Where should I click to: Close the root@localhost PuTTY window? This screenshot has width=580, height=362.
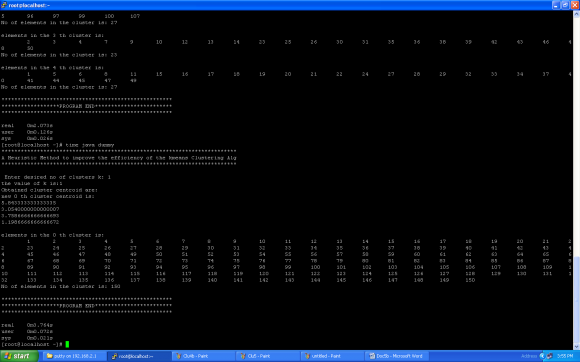click(x=575, y=5)
